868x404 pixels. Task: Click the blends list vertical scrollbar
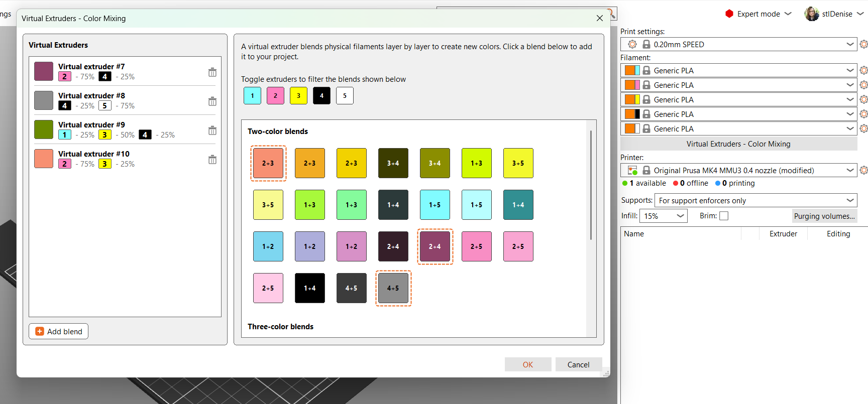pos(591,185)
